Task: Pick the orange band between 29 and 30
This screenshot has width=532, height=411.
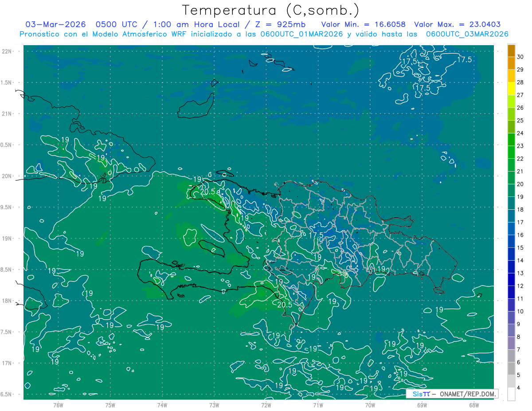Action: pos(511,63)
